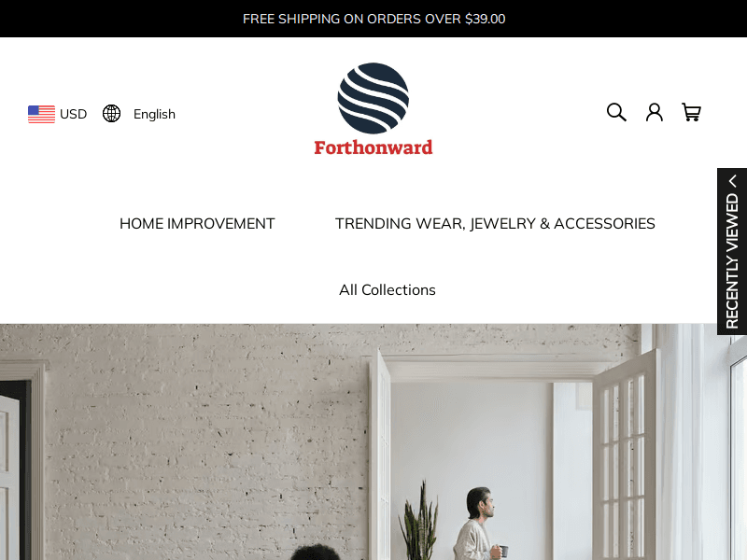
Task: Open the Home Improvement menu
Action: (197, 224)
